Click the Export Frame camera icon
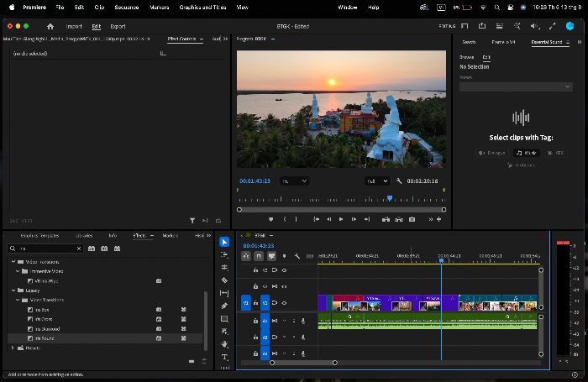This screenshot has width=588, height=382. (412, 219)
